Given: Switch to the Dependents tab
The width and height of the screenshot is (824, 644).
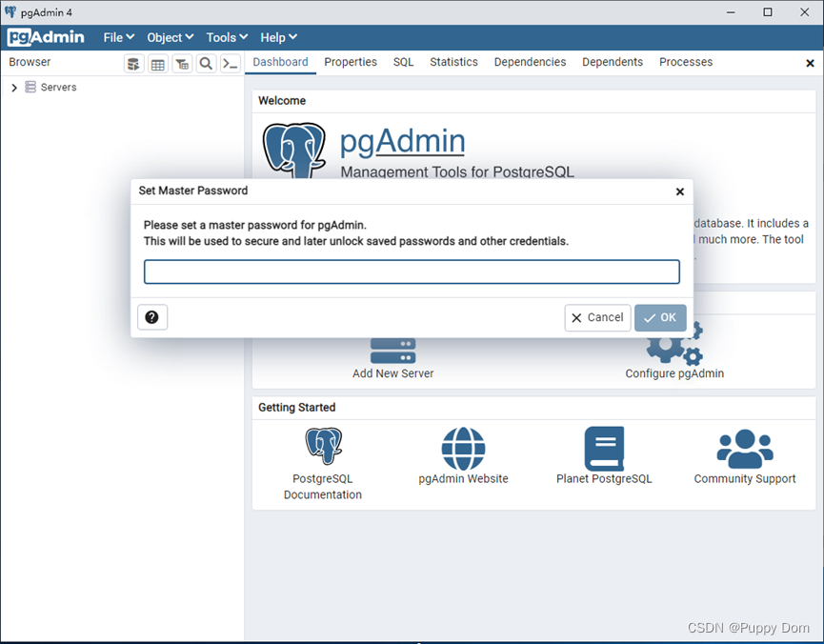Looking at the screenshot, I should tap(613, 62).
